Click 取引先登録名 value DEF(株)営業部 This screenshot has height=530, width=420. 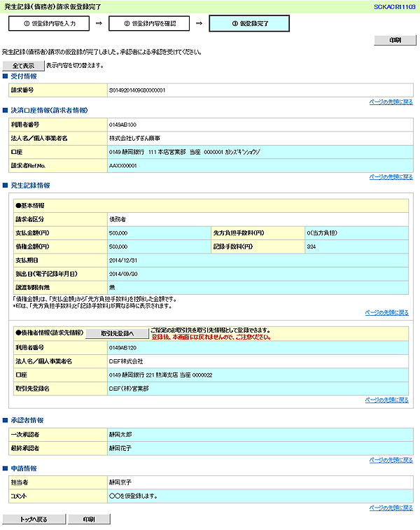click(x=129, y=389)
